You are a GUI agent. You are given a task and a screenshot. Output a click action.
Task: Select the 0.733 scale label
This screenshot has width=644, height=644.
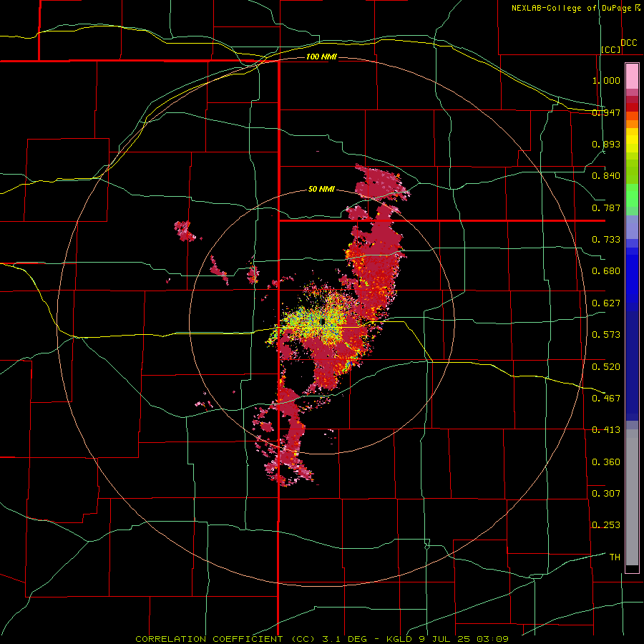tap(606, 240)
